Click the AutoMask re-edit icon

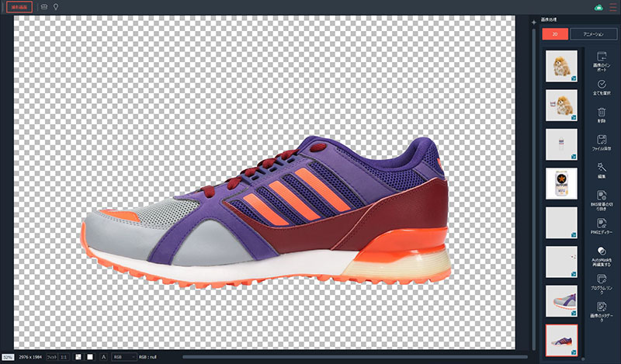602,251
